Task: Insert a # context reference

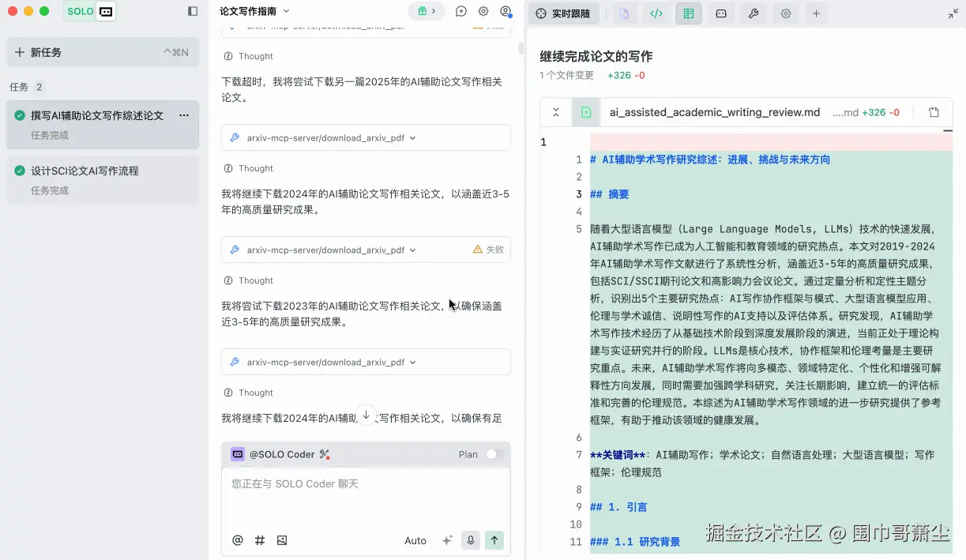Action: [x=260, y=540]
